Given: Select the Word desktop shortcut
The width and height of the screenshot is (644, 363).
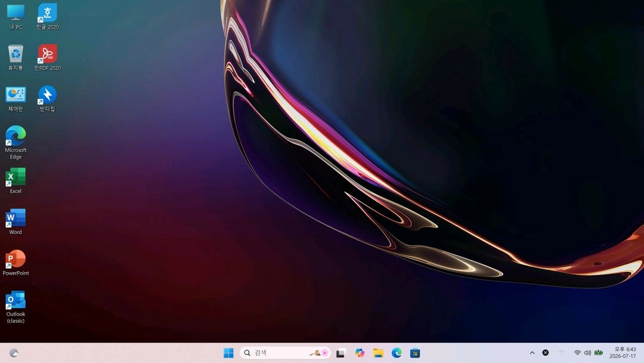Looking at the screenshot, I should [16, 222].
